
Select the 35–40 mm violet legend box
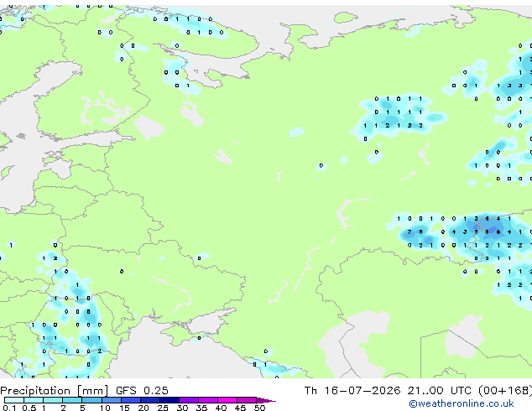pos(208,400)
